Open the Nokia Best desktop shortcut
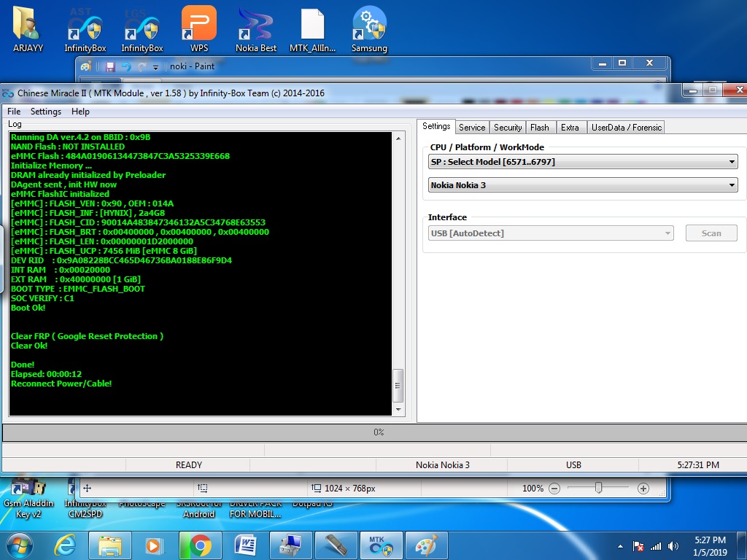This screenshot has width=747, height=560. coord(256,28)
